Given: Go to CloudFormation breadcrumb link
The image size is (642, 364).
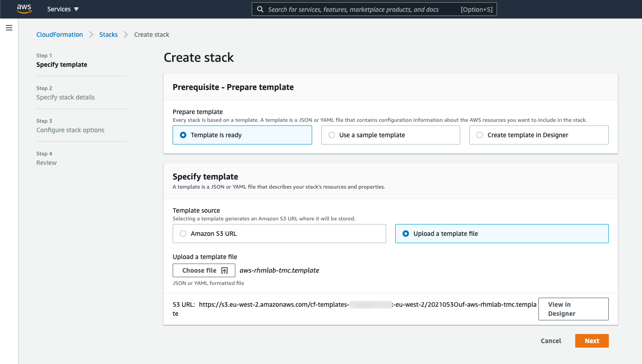Looking at the screenshot, I should 60,35.
